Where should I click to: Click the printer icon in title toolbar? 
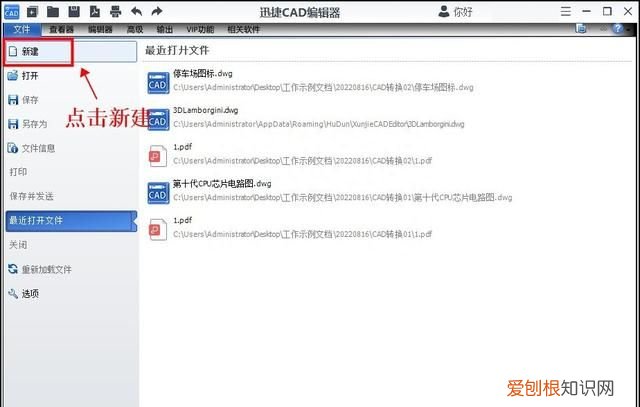[x=116, y=12]
